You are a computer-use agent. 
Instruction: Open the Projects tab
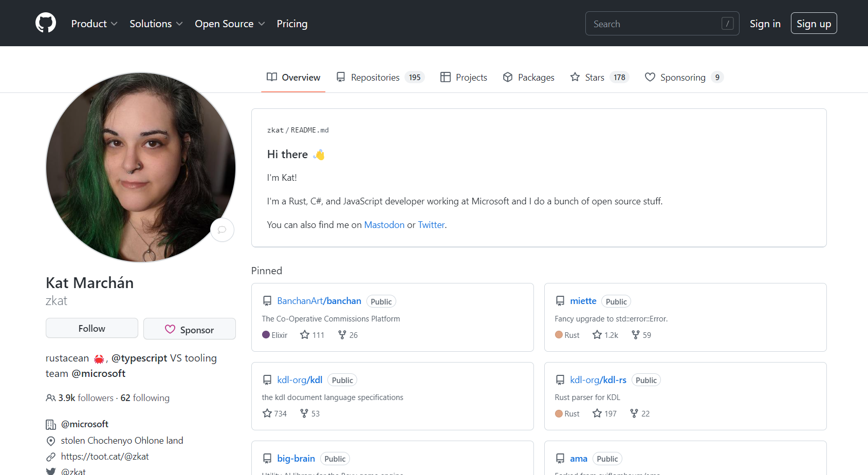pyautogui.click(x=464, y=77)
